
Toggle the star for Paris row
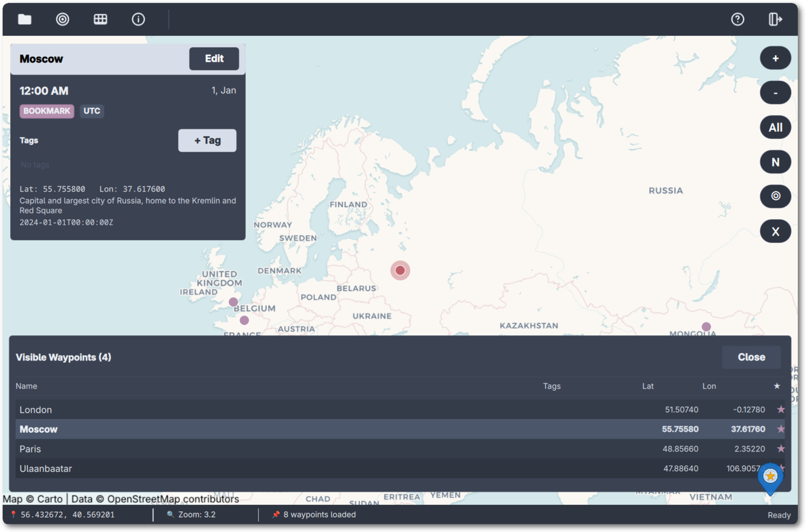pyautogui.click(x=780, y=449)
